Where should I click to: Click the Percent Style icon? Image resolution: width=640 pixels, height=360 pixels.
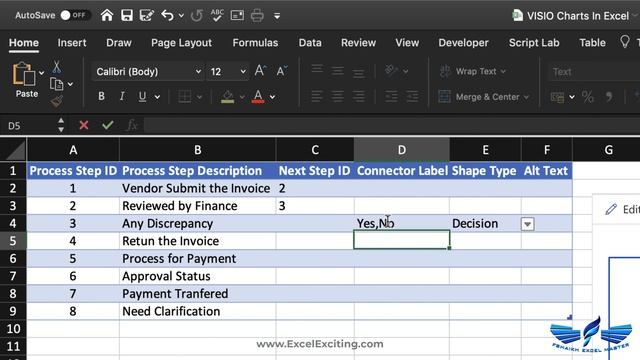coord(588,97)
